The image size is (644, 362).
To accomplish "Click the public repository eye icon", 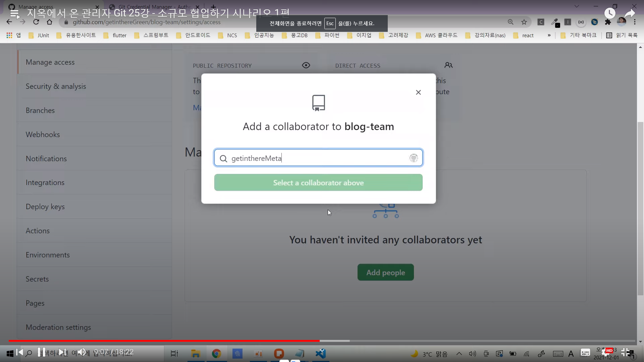I will tap(306, 65).
